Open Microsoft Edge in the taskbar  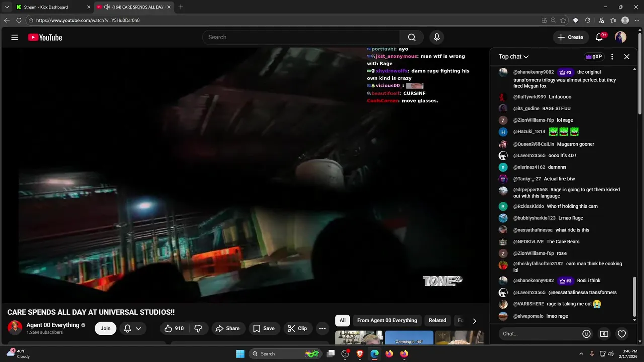tap(374, 354)
